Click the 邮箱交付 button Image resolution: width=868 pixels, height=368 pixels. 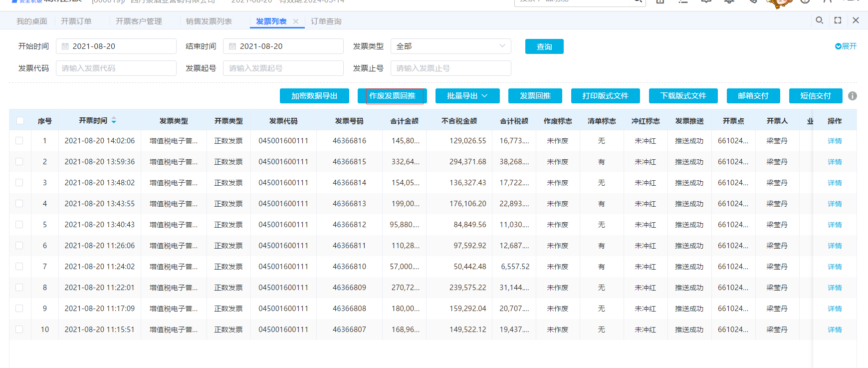753,96
